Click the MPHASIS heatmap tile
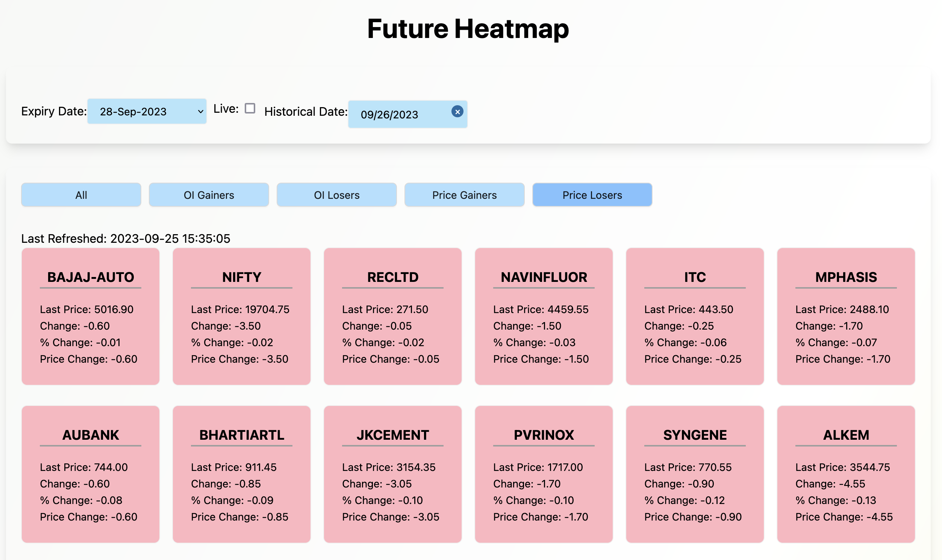Screen dimensions: 942x560 tap(846, 317)
